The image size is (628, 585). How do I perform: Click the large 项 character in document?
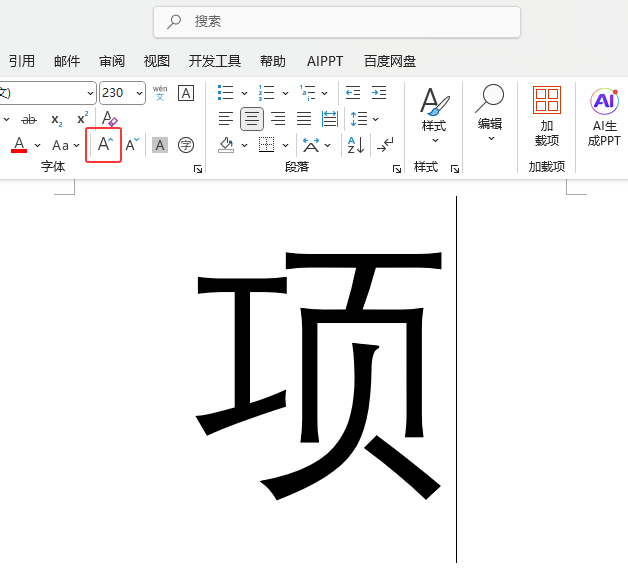319,376
